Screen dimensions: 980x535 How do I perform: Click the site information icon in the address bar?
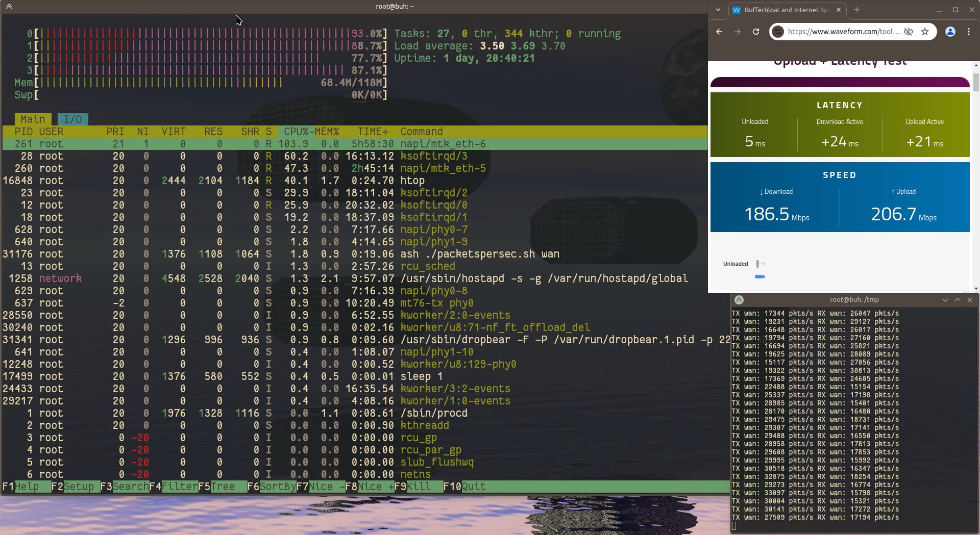pos(778,32)
